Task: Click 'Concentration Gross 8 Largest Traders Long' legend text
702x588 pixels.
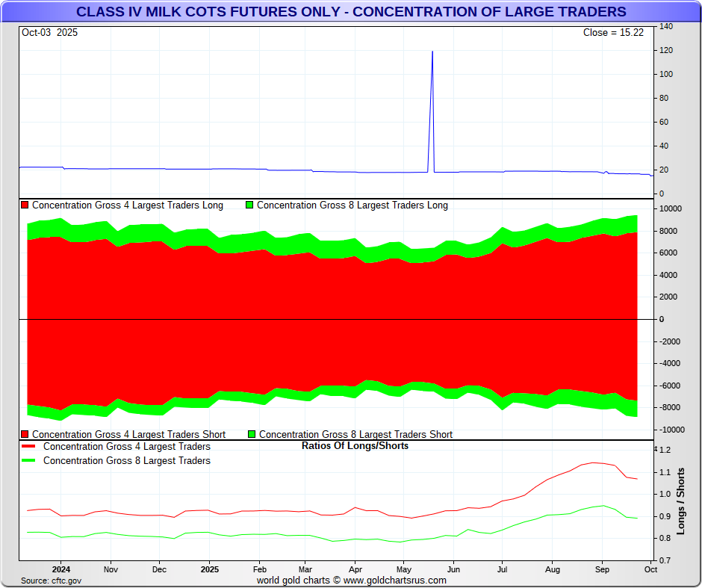Action: pos(352,205)
